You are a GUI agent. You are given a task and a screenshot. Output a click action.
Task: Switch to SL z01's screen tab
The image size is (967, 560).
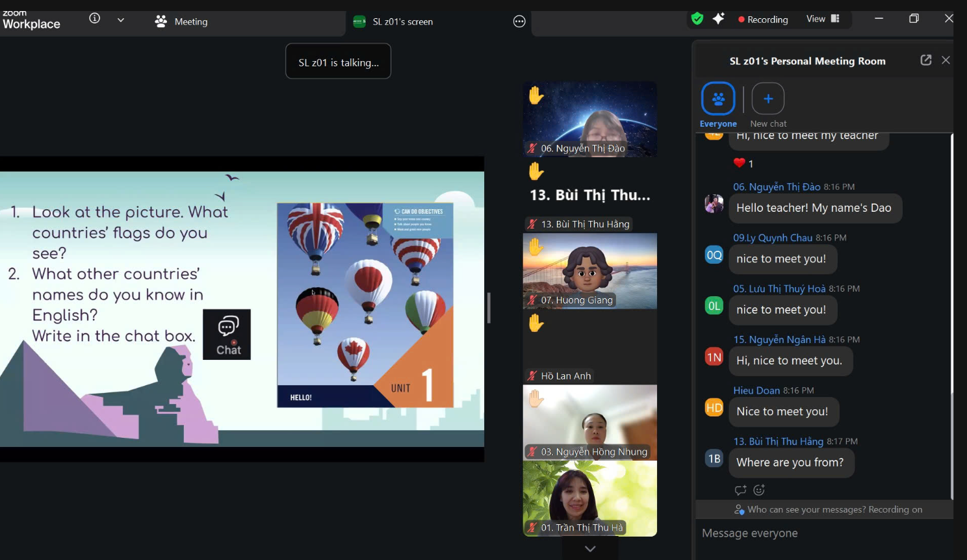point(393,22)
